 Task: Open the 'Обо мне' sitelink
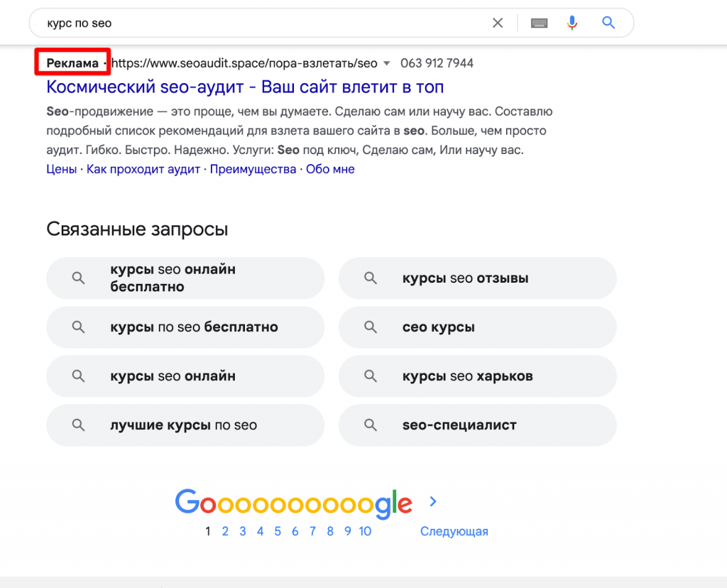tap(330, 169)
